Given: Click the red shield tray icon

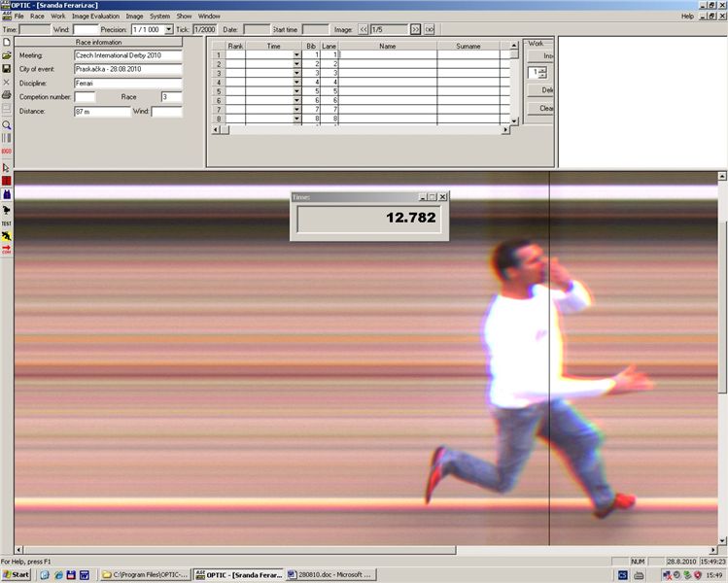Looking at the screenshot, I should pyautogui.click(x=697, y=575).
